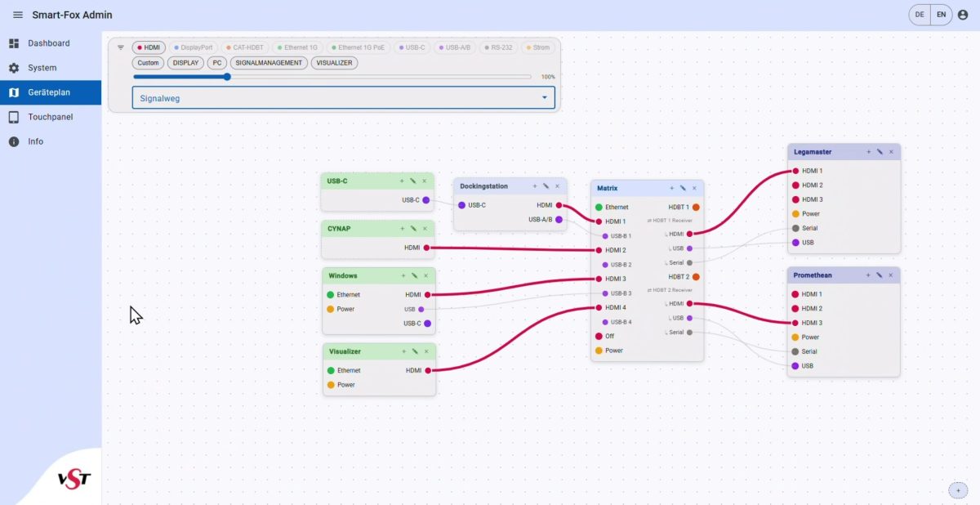Remove the Dockingstation node

(x=557, y=186)
